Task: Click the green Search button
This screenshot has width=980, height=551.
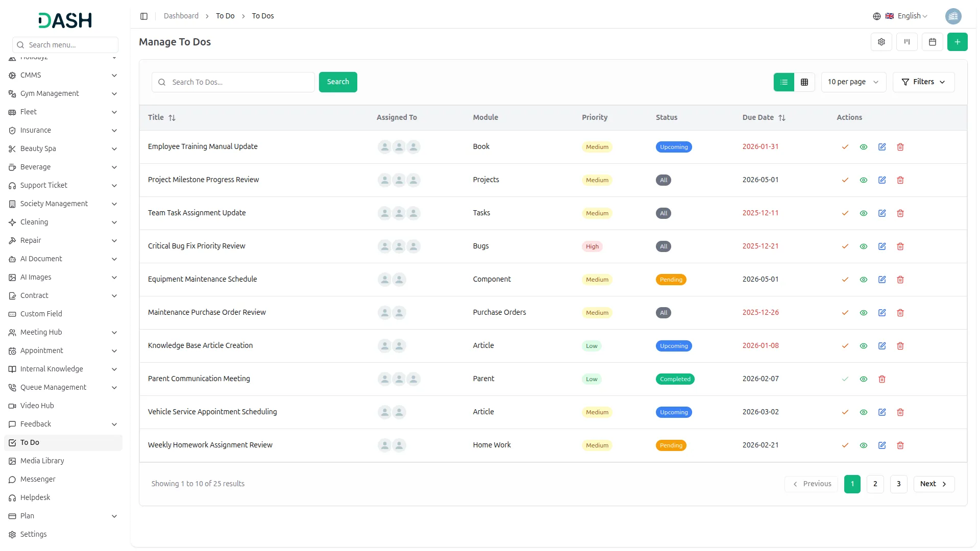Action: (337, 82)
